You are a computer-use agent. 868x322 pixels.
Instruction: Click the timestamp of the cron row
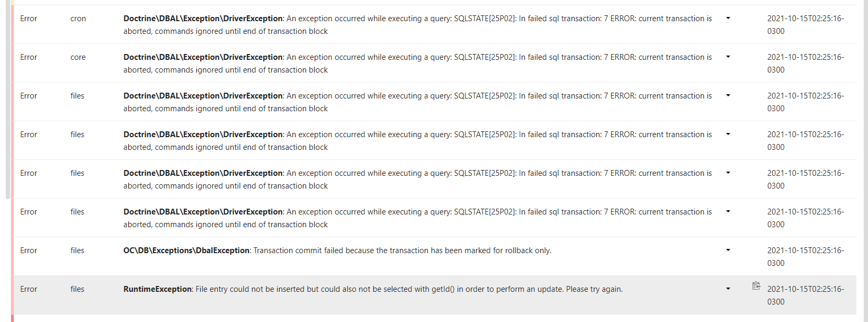(806, 25)
